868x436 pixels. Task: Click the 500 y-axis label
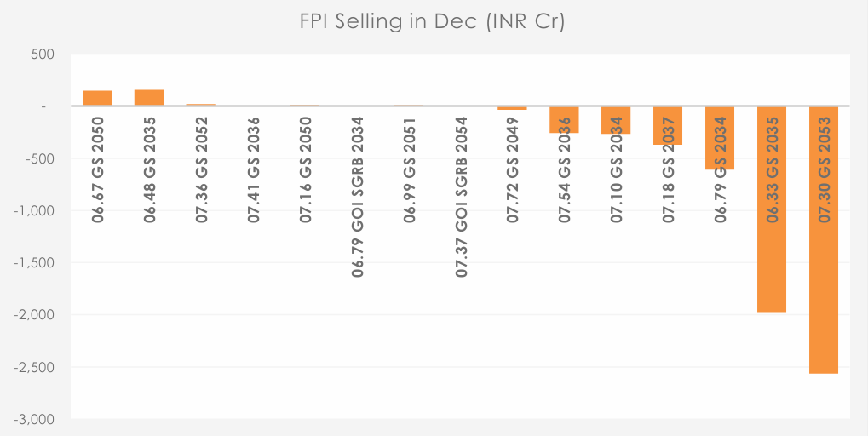(x=43, y=54)
